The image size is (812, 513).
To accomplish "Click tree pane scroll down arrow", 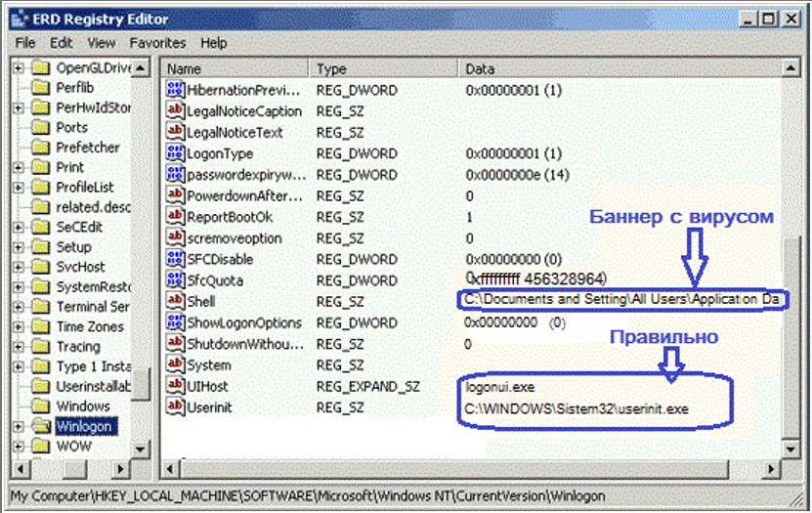I will coord(141,449).
